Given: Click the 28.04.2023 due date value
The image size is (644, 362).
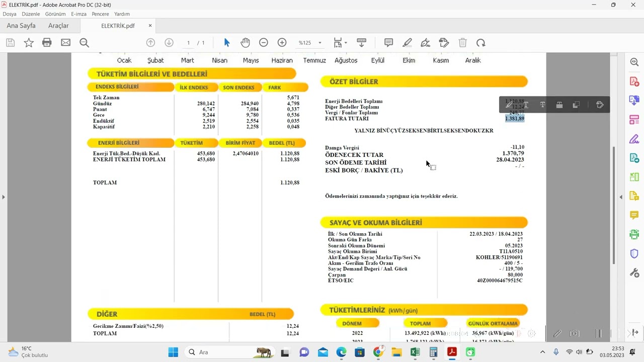Looking at the screenshot, I should point(510,159).
